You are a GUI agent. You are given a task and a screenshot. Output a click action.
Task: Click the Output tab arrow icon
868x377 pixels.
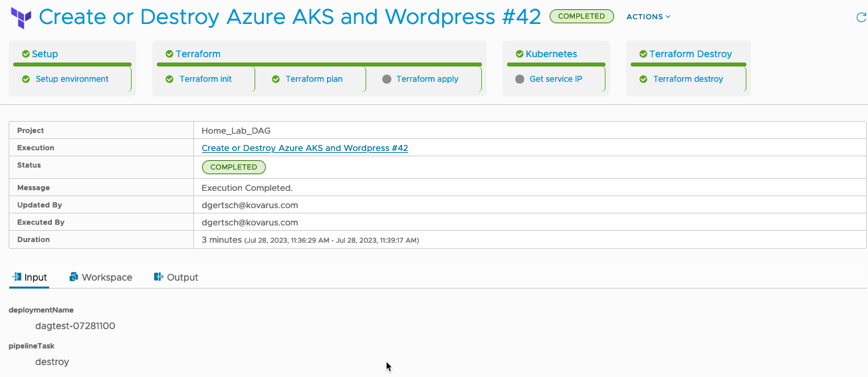coord(159,277)
